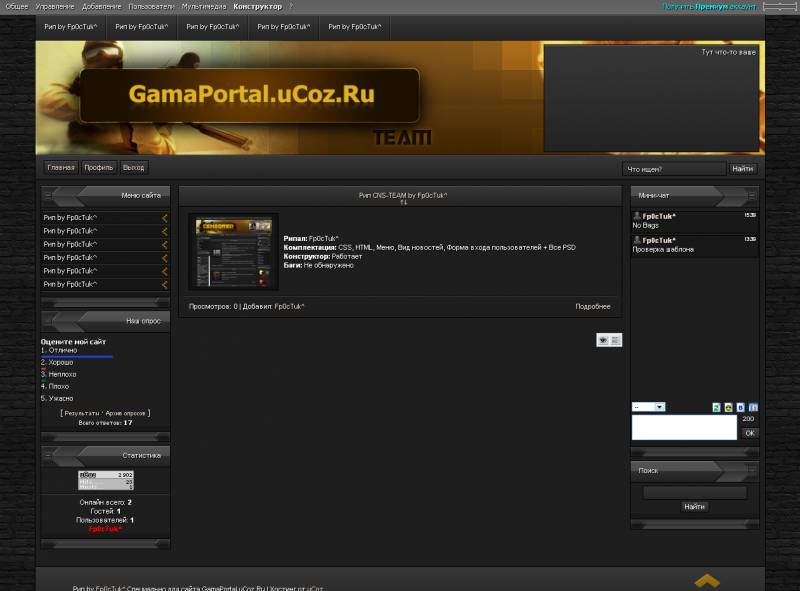The width and height of the screenshot is (800, 591).
Task: Click the Оцените мой сайт poll question
Action: coord(73,341)
